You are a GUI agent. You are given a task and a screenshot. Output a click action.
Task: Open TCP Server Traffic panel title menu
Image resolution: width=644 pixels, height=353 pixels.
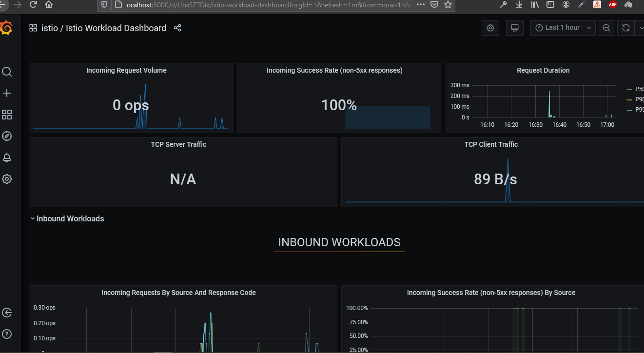tap(178, 144)
